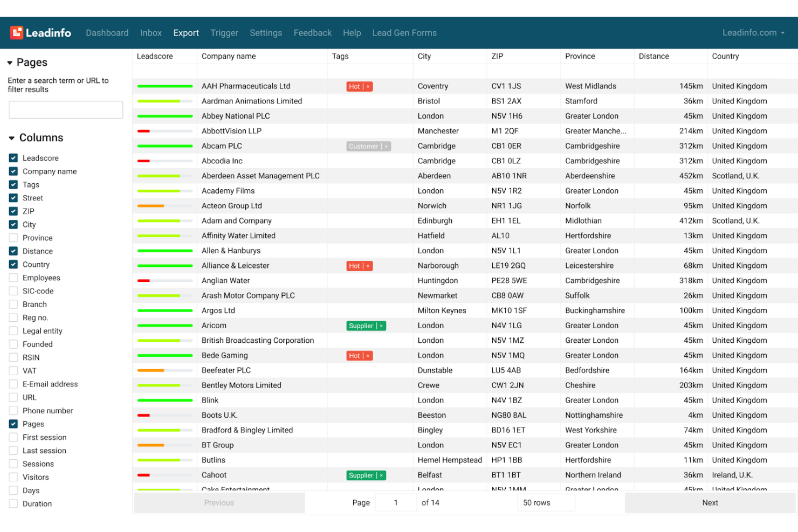This screenshot has width=798, height=532.
Task: Enable the Branch column checkbox
Action: click(13, 304)
